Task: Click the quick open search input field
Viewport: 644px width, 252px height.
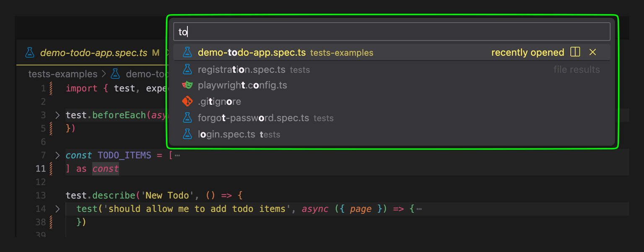Action: (x=392, y=31)
